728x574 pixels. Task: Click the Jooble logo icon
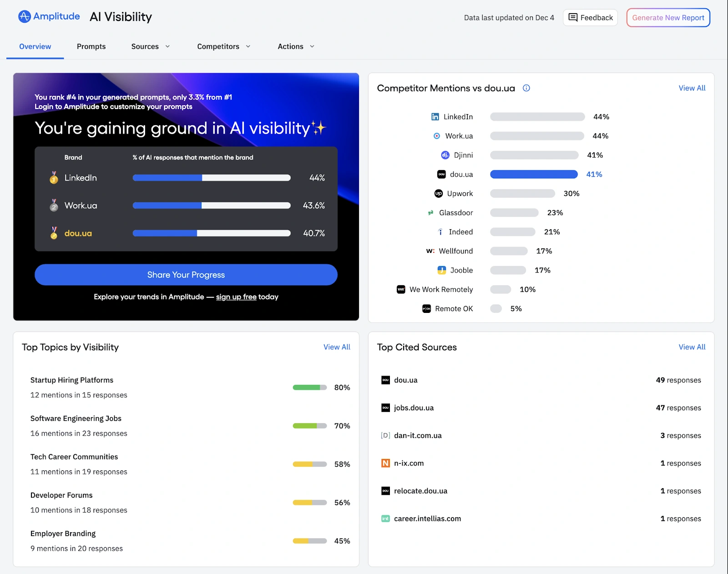(x=441, y=270)
